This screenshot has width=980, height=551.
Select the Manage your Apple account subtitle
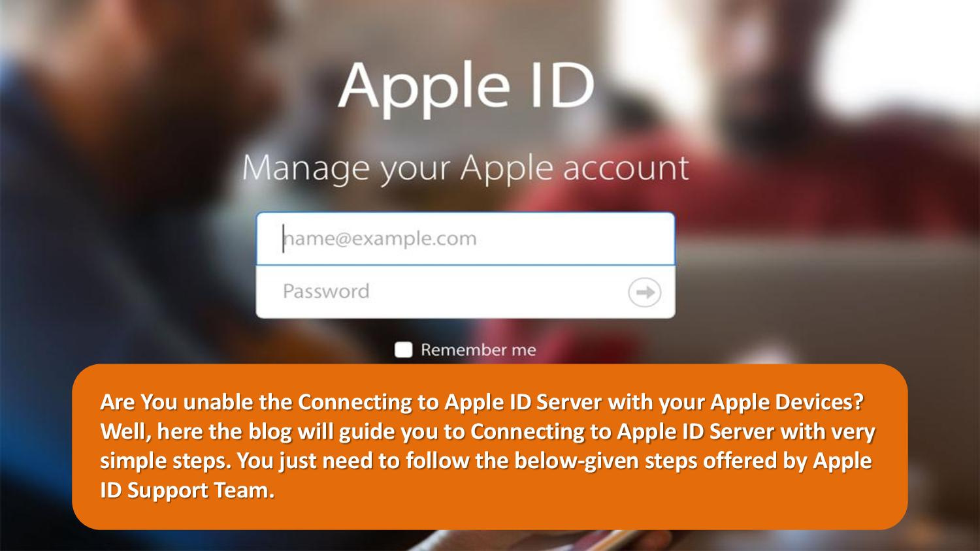click(x=465, y=168)
